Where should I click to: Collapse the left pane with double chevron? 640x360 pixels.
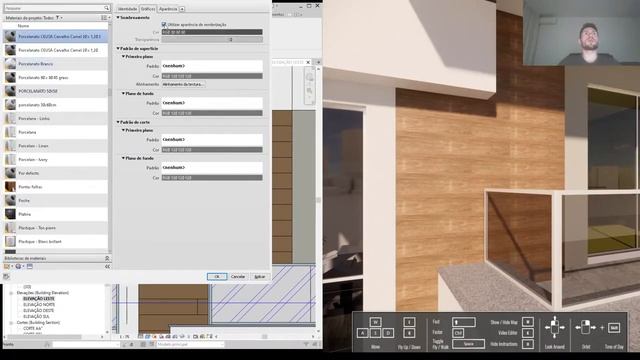click(107, 266)
